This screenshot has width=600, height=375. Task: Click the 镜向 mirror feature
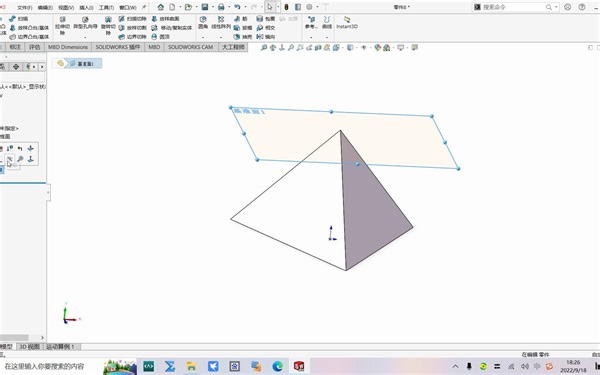click(266, 37)
